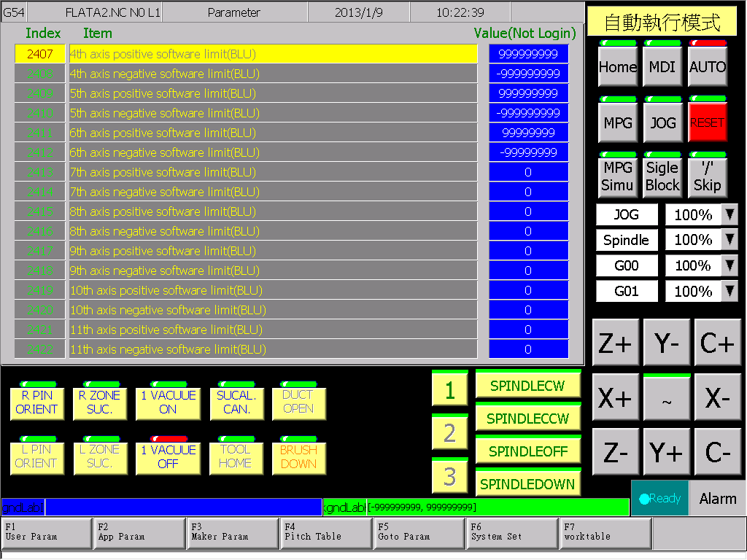Screen dimensions: 747x560
Task: Click the X- axis jog button
Action: click(x=717, y=397)
